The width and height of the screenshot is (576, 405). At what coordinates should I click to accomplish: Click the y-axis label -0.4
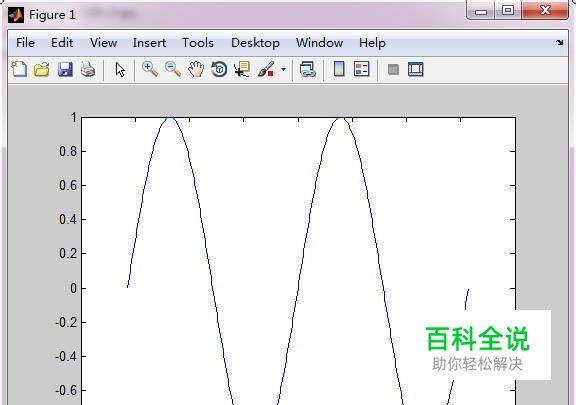[x=66, y=356]
